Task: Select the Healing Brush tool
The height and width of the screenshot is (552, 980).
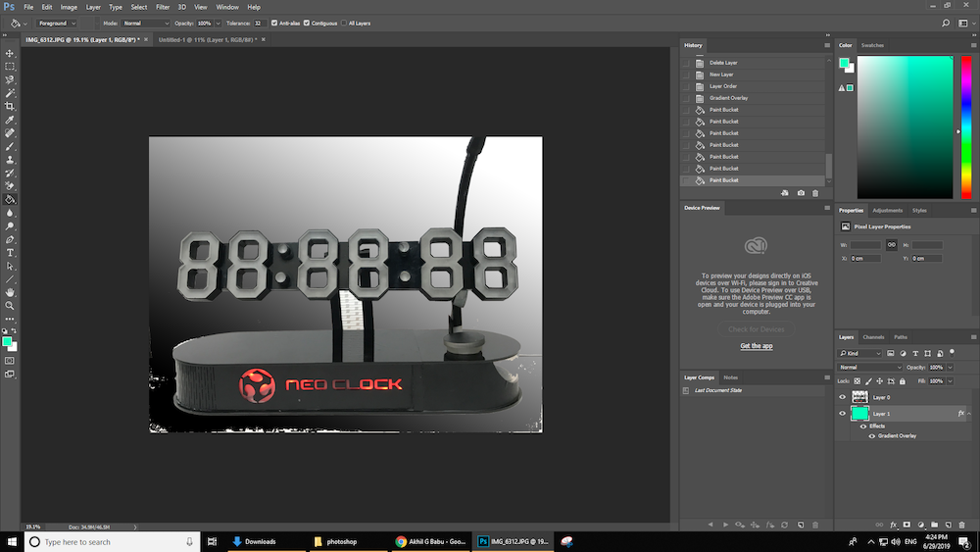Action: 10,133
